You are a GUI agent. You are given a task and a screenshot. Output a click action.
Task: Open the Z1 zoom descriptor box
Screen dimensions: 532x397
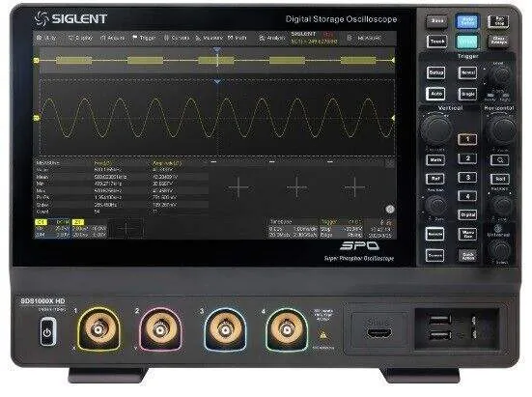[89, 228]
